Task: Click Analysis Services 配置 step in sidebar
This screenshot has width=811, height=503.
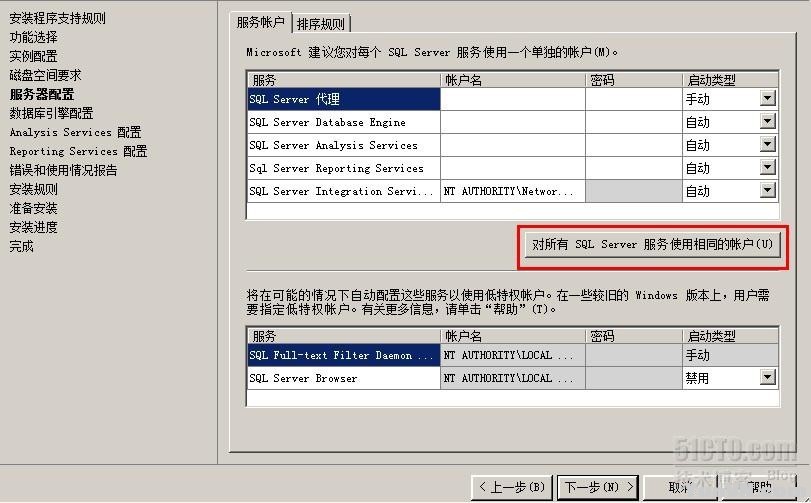Action: 76,132
